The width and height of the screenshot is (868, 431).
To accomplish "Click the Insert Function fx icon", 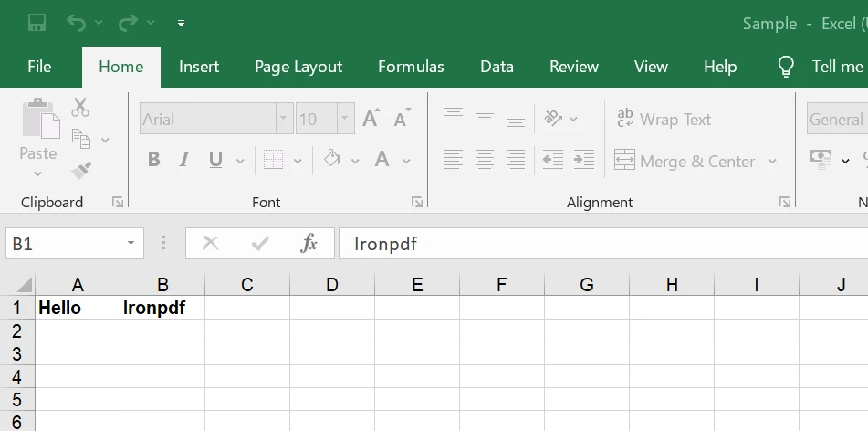I will click(309, 243).
